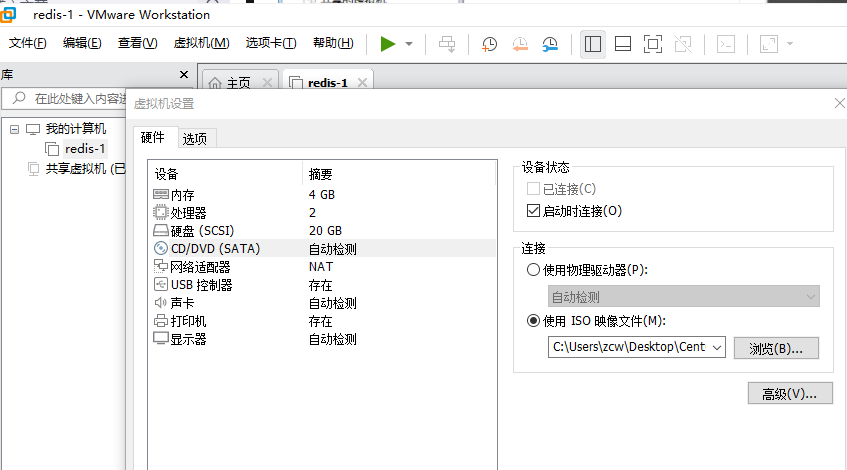Open the ISO image path combo box
This screenshot has width=847, height=470.
(x=636, y=347)
